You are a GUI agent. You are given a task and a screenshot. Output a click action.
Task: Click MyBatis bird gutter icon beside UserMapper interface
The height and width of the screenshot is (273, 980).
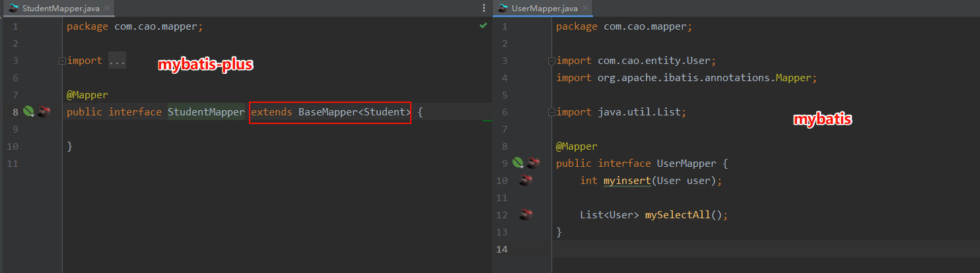534,163
